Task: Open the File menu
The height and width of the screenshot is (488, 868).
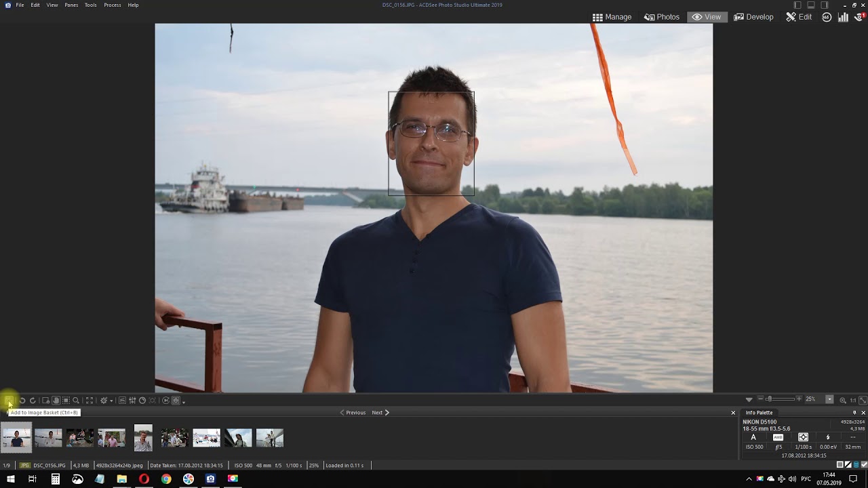Action: (x=20, y=5)
